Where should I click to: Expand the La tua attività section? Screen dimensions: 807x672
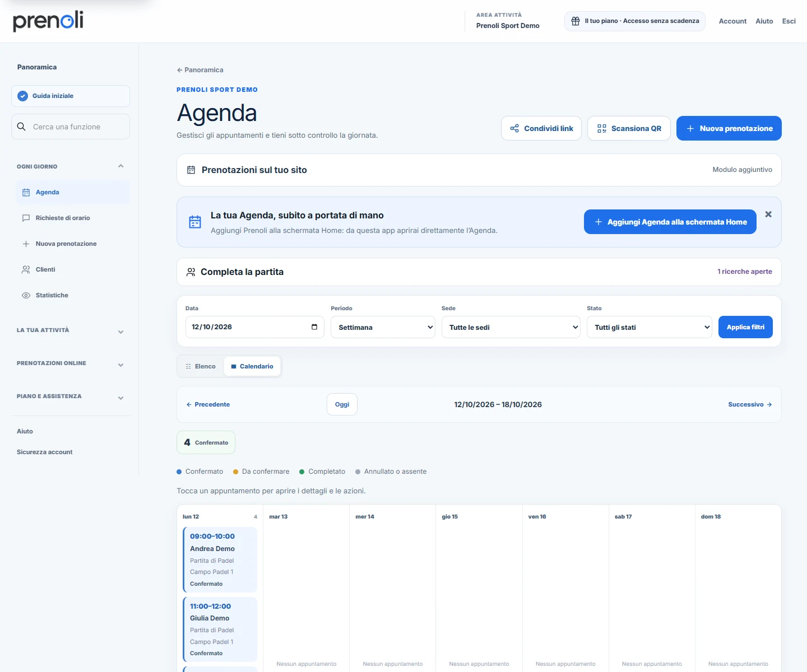[71, 331]
